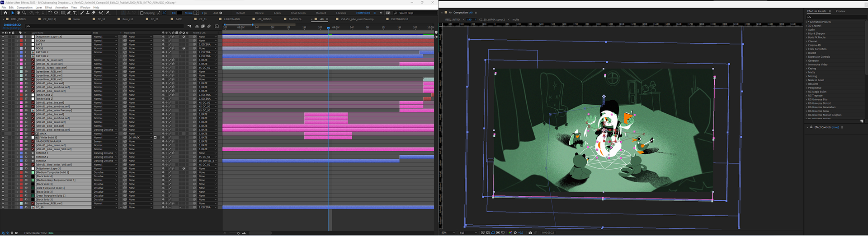
Task: Open the composition mini-flowchart icon
Action: coord(189,26)
